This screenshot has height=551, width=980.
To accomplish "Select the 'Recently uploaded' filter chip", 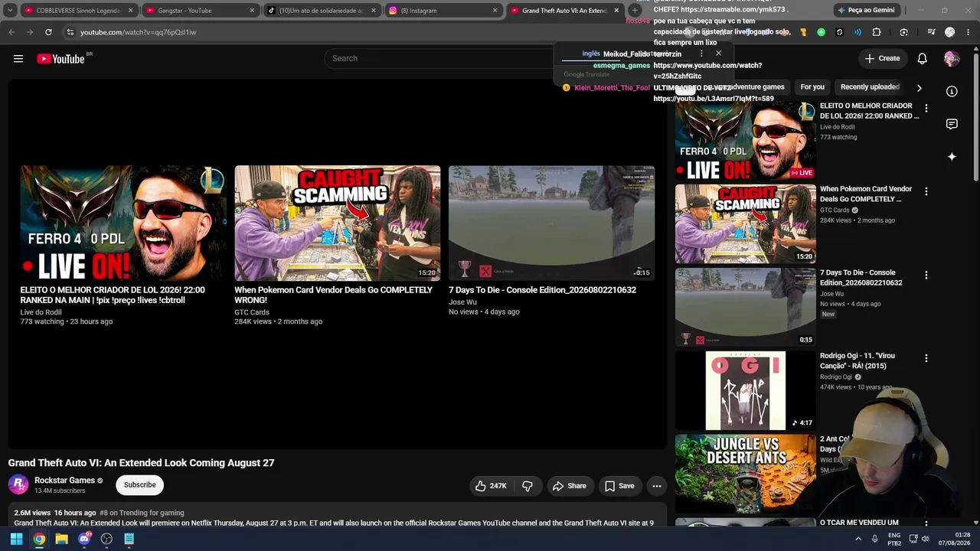I will coord(870,87).
